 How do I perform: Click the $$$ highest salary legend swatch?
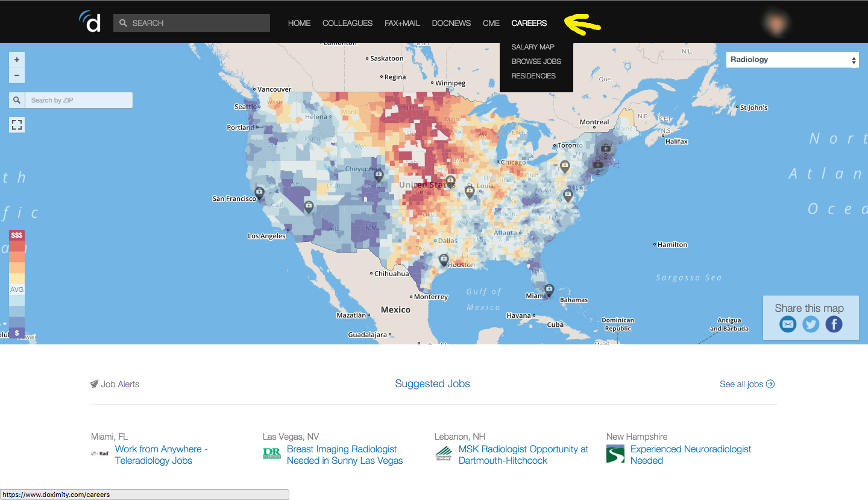(x=17, y=235)
